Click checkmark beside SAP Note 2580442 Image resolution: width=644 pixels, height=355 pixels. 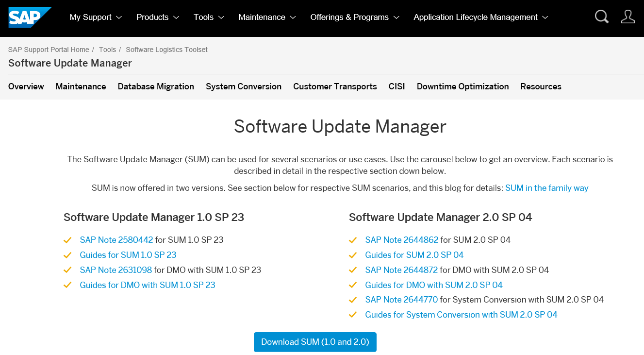point(67,240)
